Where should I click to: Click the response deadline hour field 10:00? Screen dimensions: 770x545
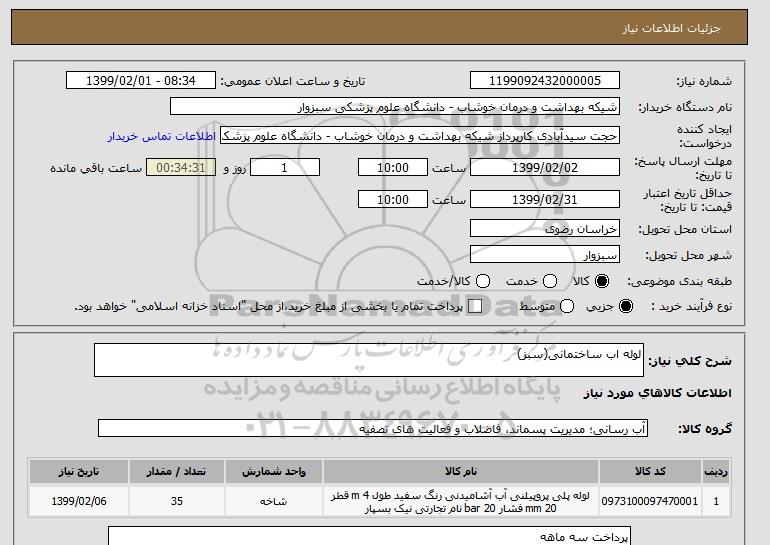click(393, 167)
